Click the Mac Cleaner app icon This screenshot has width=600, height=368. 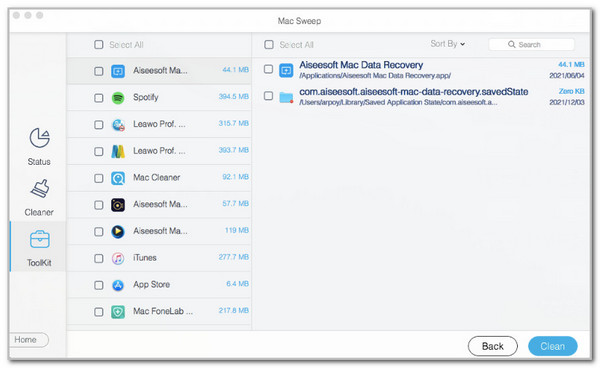118,178
